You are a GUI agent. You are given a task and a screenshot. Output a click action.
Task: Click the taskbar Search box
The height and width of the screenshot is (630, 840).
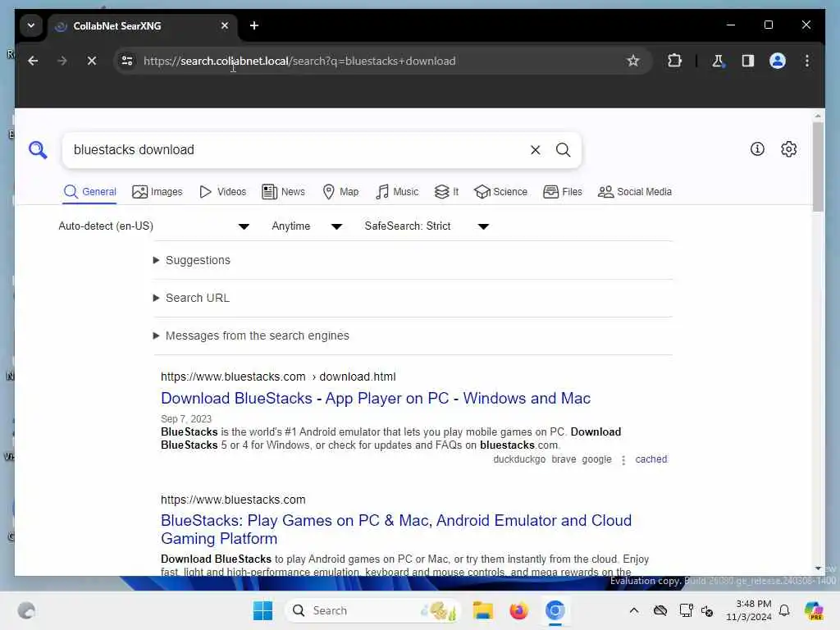373,610
